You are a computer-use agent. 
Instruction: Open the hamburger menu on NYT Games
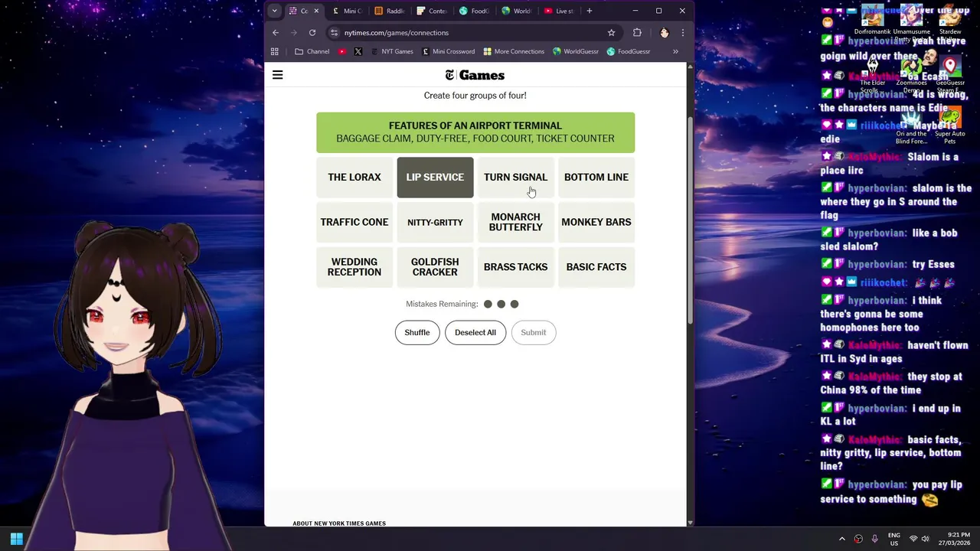[277, 75]
